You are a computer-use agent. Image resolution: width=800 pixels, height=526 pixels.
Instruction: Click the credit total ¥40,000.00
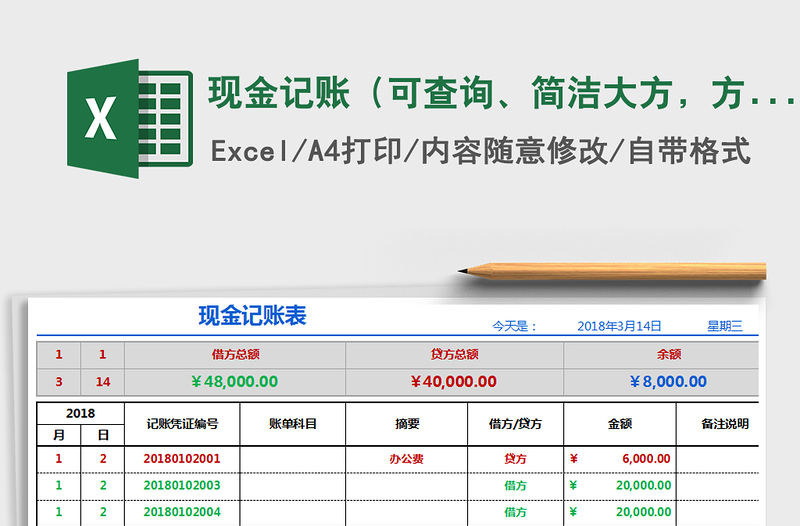coord(454,382)
